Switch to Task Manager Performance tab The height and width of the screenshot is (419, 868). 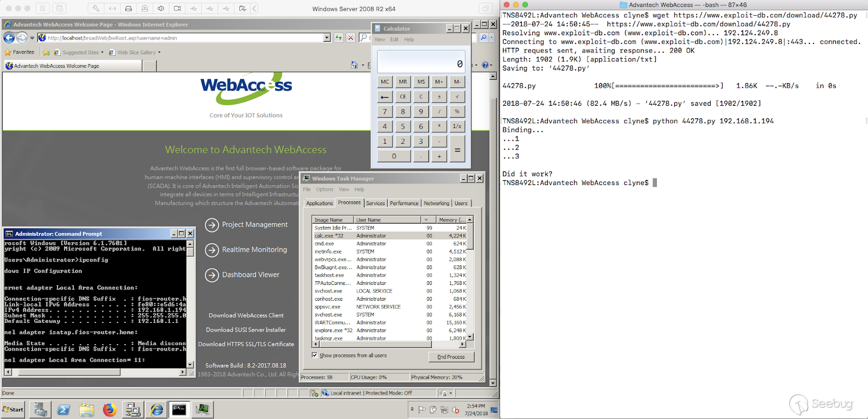click(404, 204)
